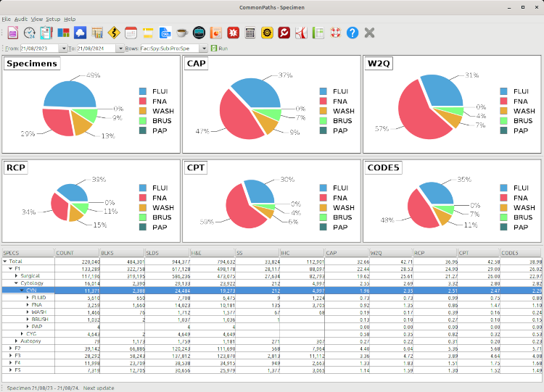The image size is (544, 392).
Task: Click the yellow gear toolbar icon
Action: (x=267, y=33)
